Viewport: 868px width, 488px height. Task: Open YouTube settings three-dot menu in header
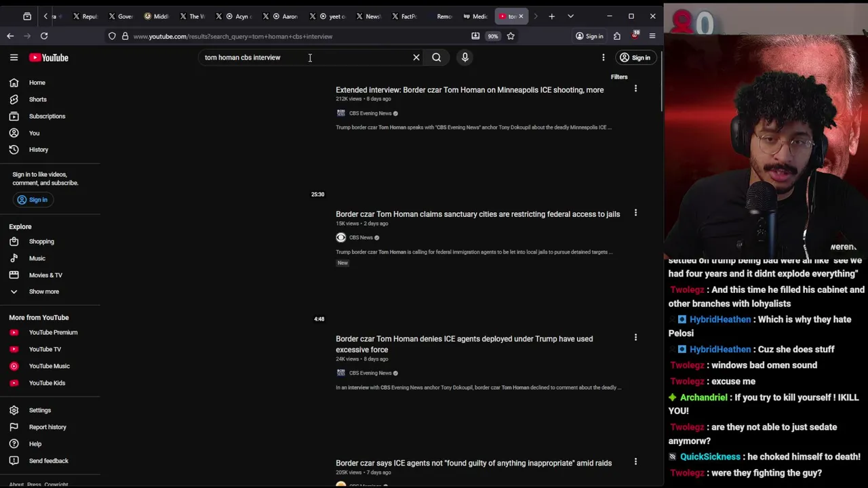(604, 58)
